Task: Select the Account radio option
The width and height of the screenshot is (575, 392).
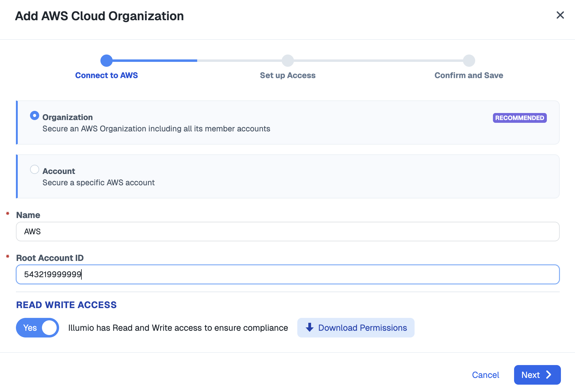Action: coord(35,169)
